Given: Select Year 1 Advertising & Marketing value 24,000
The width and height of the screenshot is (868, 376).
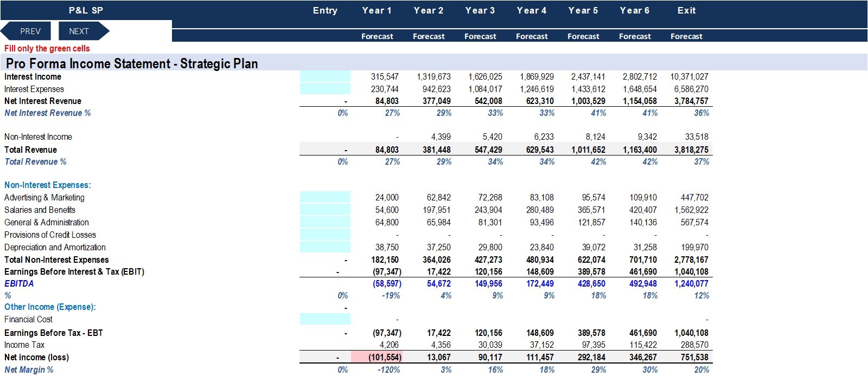Looking at the screenshot, I should click(387, 197).
